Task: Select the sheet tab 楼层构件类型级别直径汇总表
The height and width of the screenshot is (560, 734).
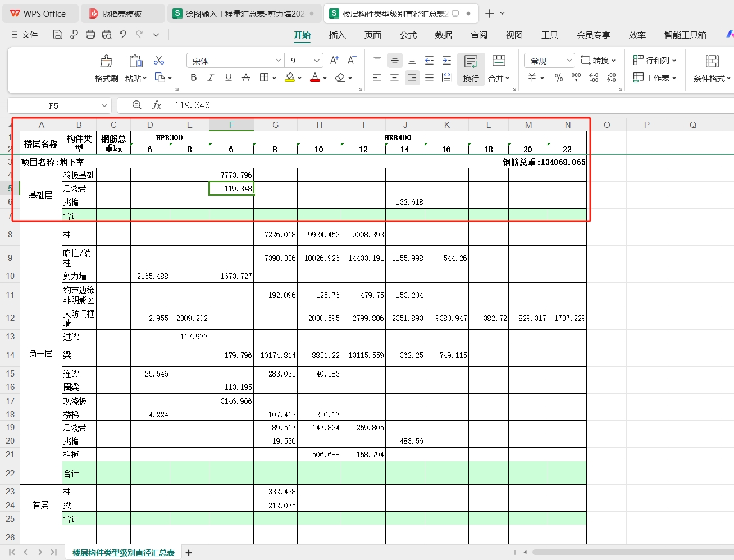Action: pyautogui.click(x=124, y=553)
